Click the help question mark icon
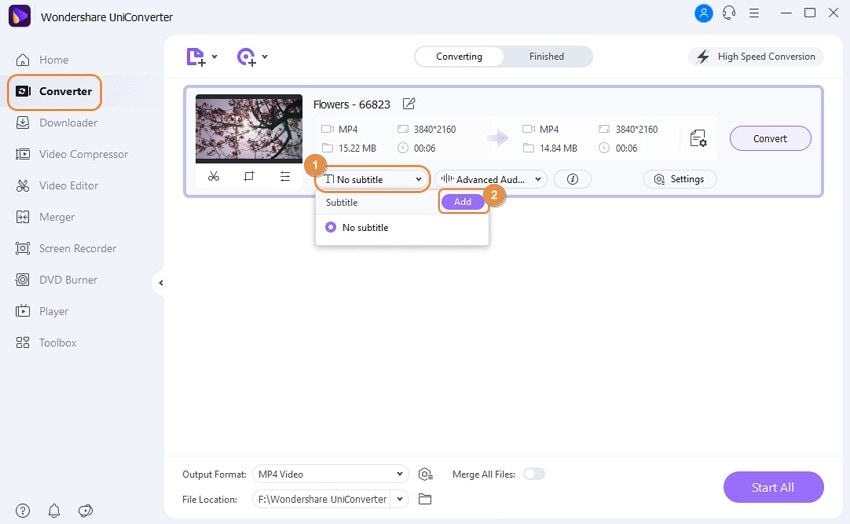The width and height of the screenshot is (850, 524). (x=23, y=510)
